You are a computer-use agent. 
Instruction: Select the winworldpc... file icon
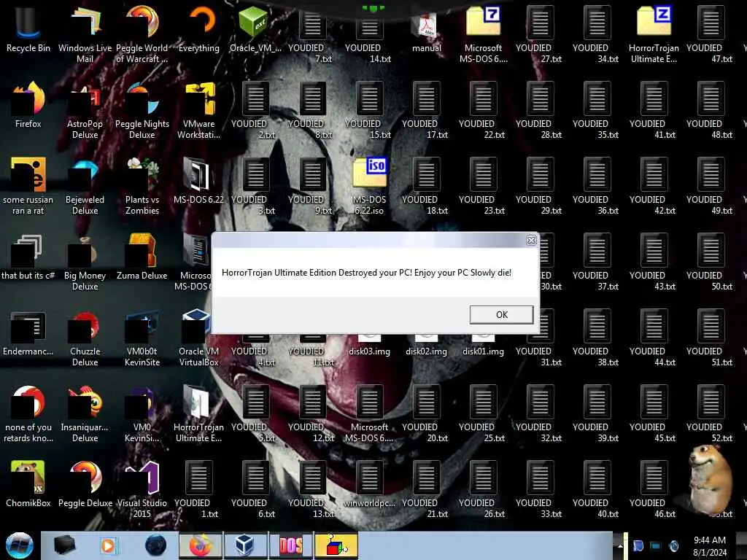pyautogui.click(x=370, y=484)
